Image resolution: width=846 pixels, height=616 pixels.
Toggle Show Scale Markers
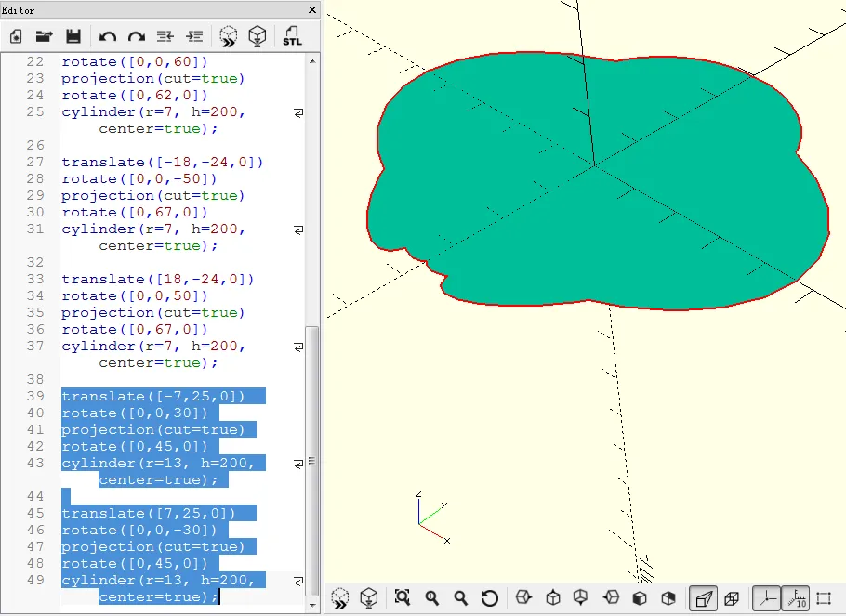pyautogui.click(x=797, y=598)
